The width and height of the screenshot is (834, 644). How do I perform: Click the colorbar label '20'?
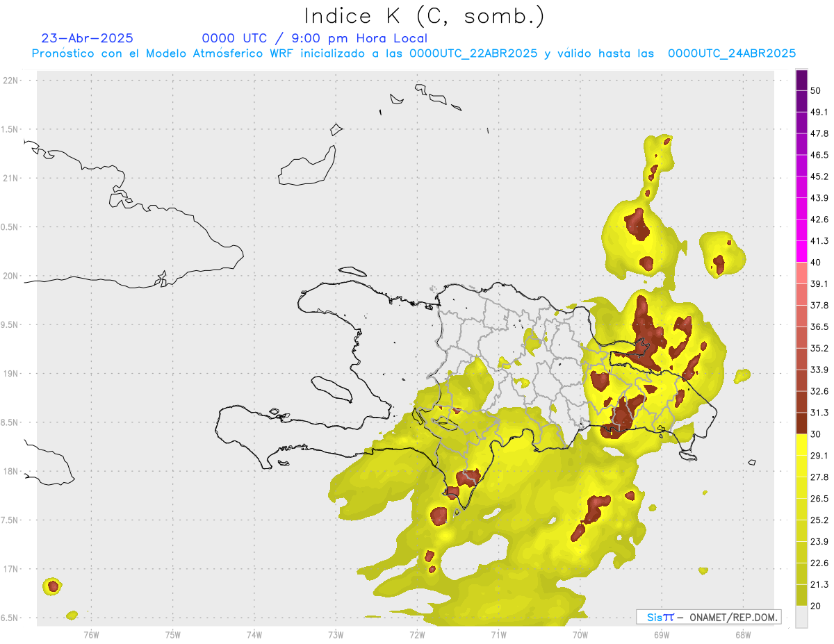pyautogui.click(x=817, y=606)
